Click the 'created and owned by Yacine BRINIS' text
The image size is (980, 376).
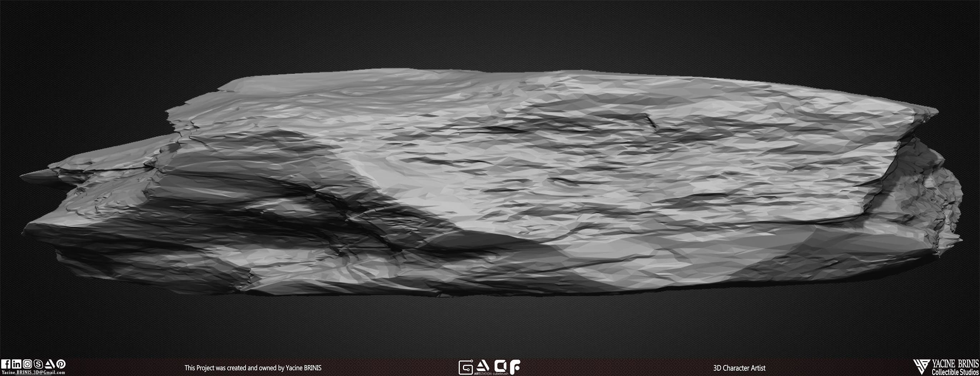pyautogui.click(x=274, y=368)
